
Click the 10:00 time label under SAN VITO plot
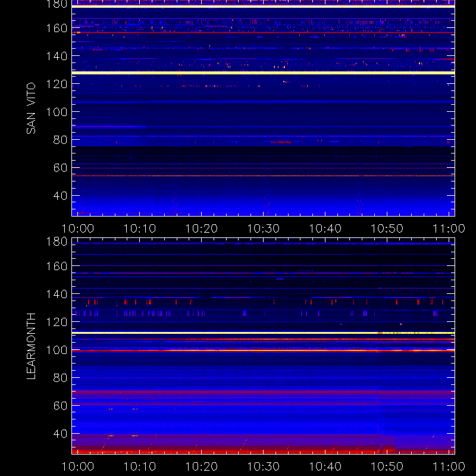[78, 228]
